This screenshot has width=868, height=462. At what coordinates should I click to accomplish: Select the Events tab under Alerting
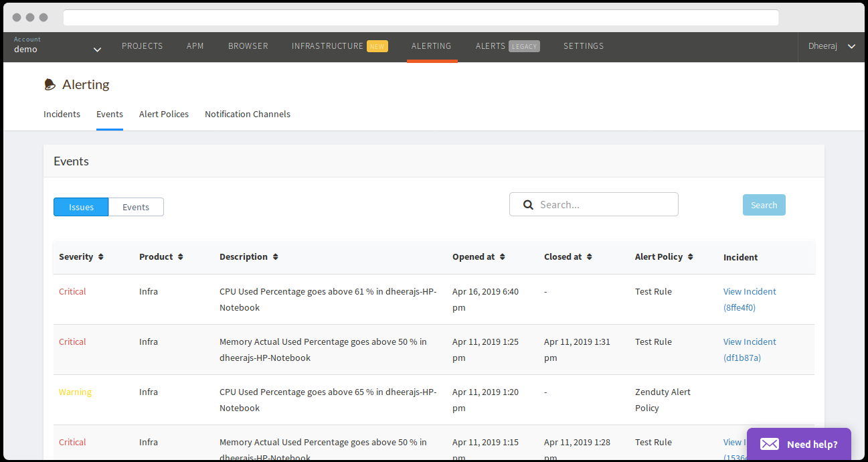(110, 114)
